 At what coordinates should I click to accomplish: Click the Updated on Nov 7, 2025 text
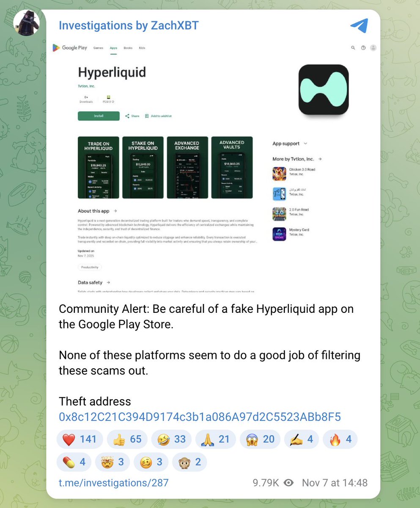(86, 254)
